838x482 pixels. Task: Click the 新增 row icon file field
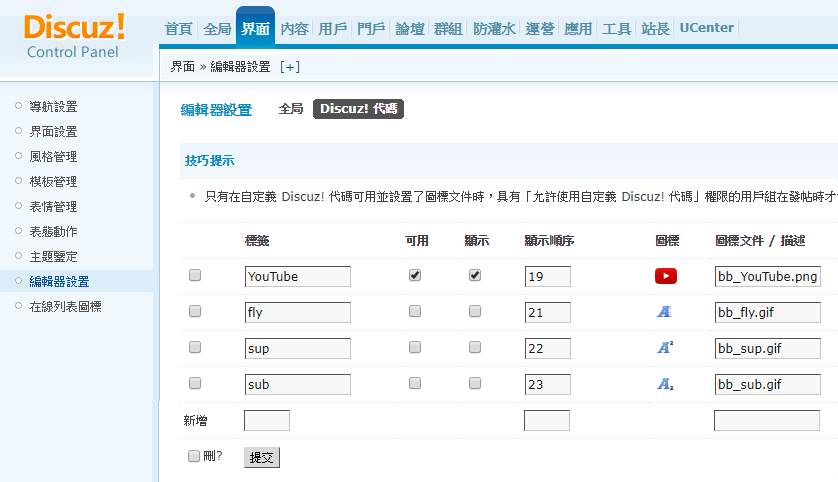click(767, 421)
